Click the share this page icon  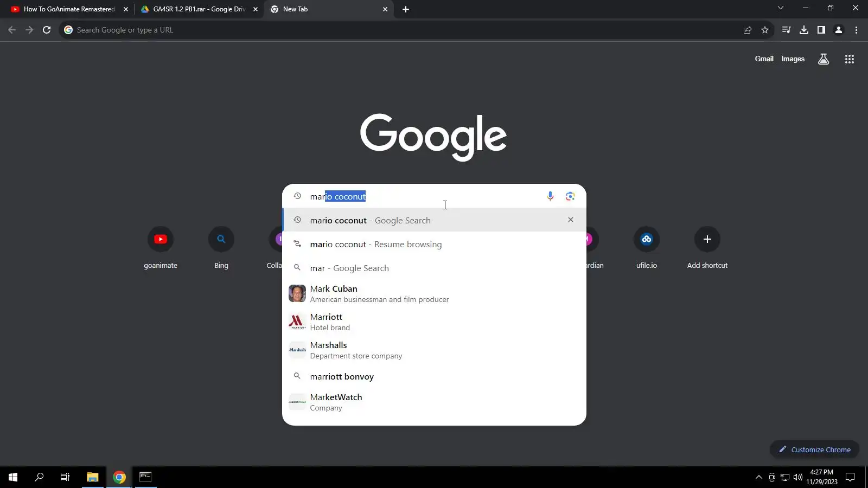click(x=748, y=30)
